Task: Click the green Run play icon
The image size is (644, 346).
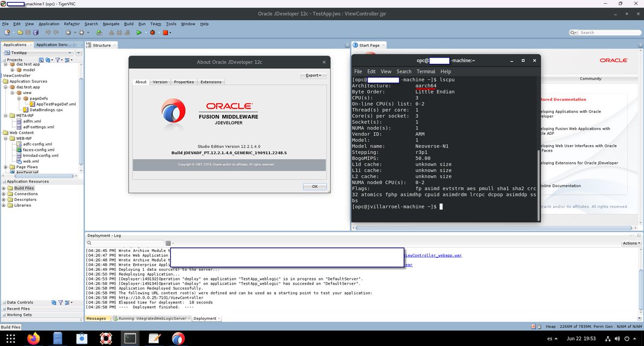Action: point(138,33)
